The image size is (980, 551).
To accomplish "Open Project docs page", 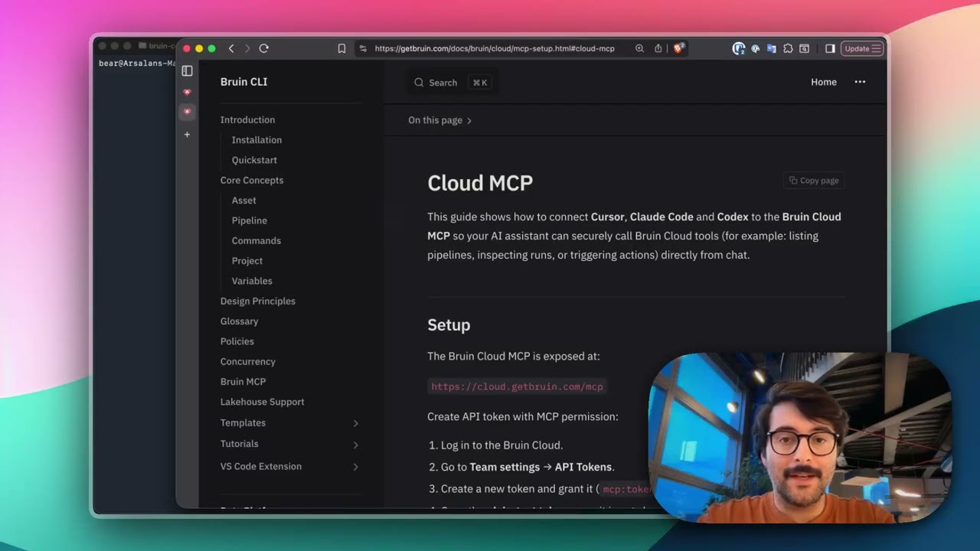I will point(247,261).
